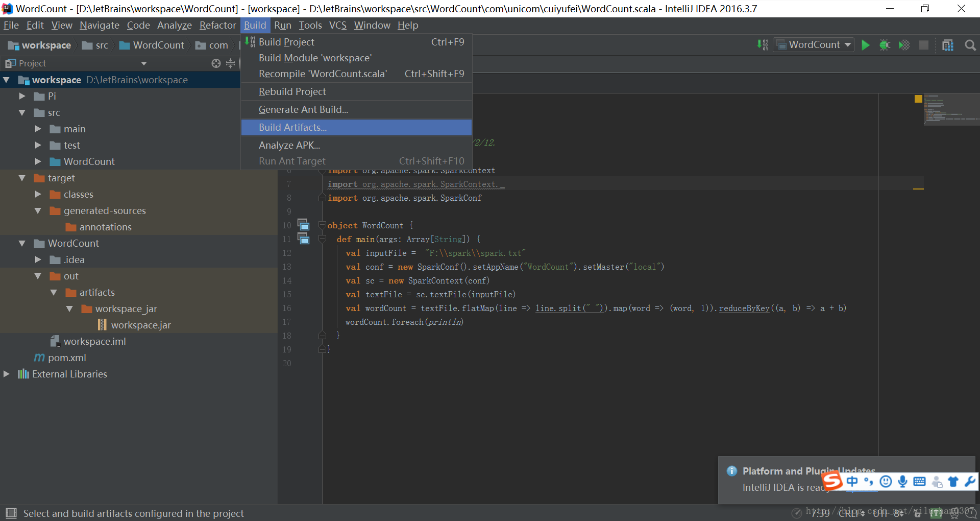Expand the Pi folder
Viewport: 980px width, 521px height.
click(22, 96)
